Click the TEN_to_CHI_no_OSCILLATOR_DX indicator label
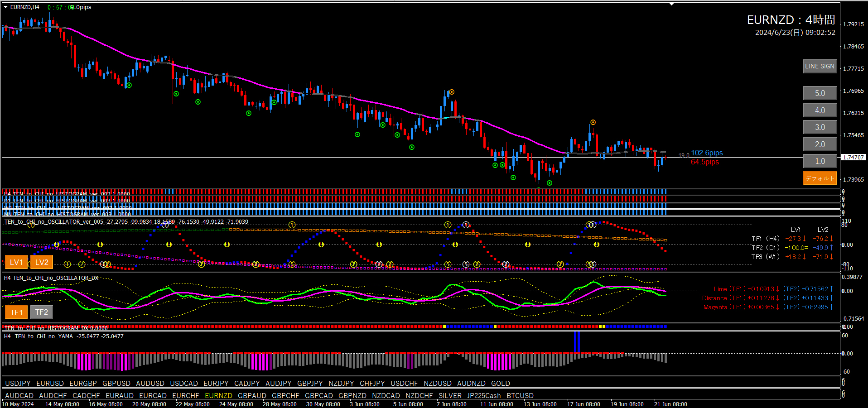Viewport: 868px width, 408px height. (51, 278)
